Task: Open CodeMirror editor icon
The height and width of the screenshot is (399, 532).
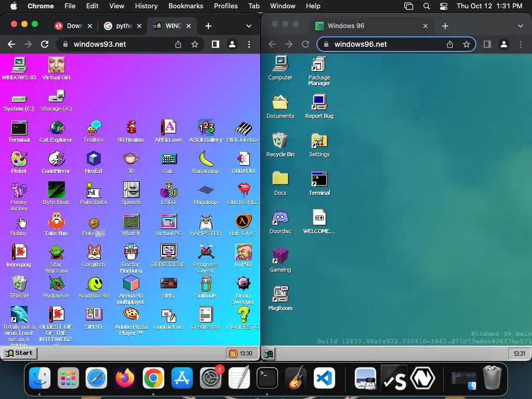Action: 56,163
